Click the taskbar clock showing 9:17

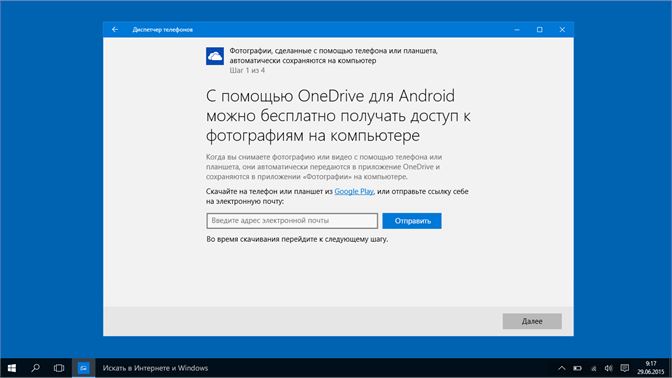[651, 368]
